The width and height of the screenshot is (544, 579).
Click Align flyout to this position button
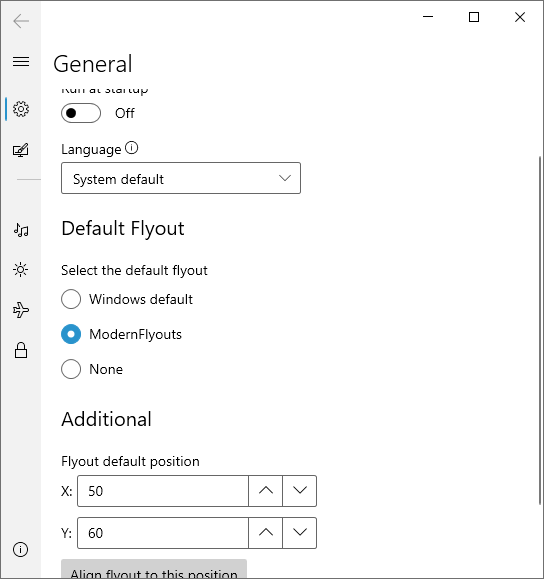154,569
